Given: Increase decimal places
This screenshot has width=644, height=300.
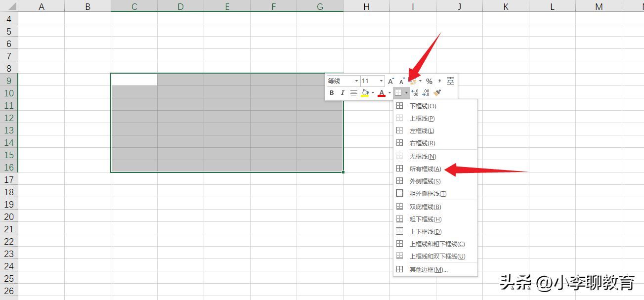Looking at the screenshot, I should (x=415, y=92).
